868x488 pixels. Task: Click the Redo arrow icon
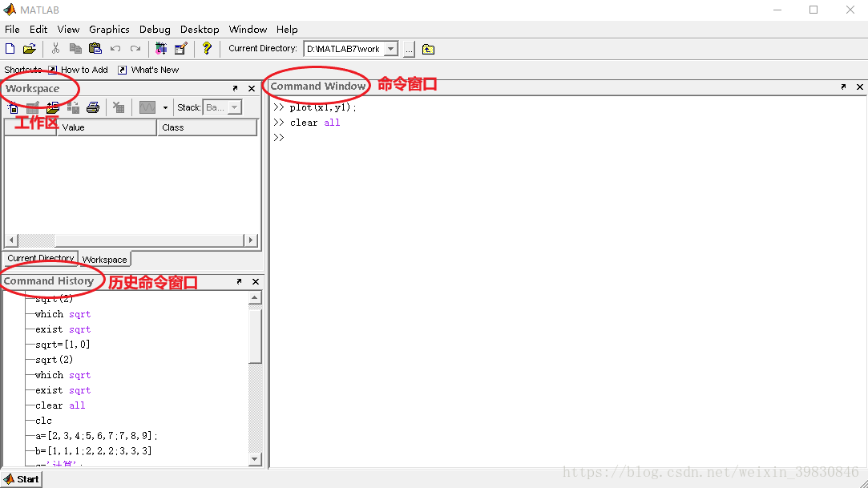[135, 49]
